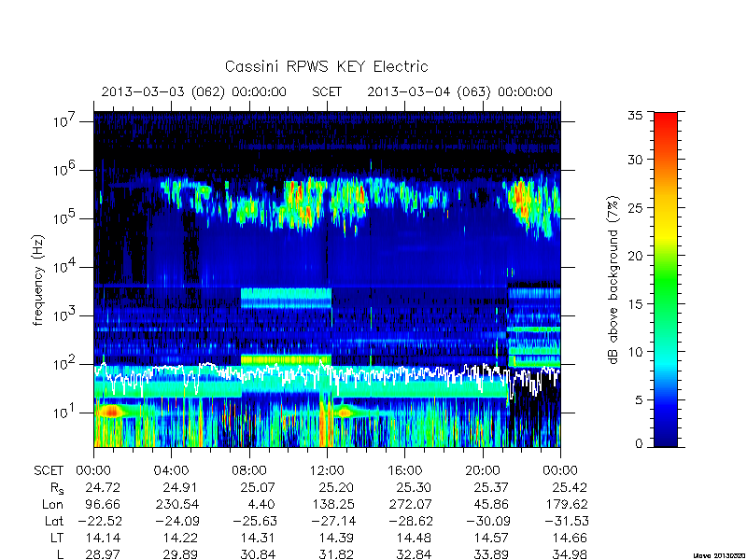The height and width of the screenshot is (560, 747).
Task: Click the Lon value 4.40
Action: pyautogui.click(x=261, y=504)
